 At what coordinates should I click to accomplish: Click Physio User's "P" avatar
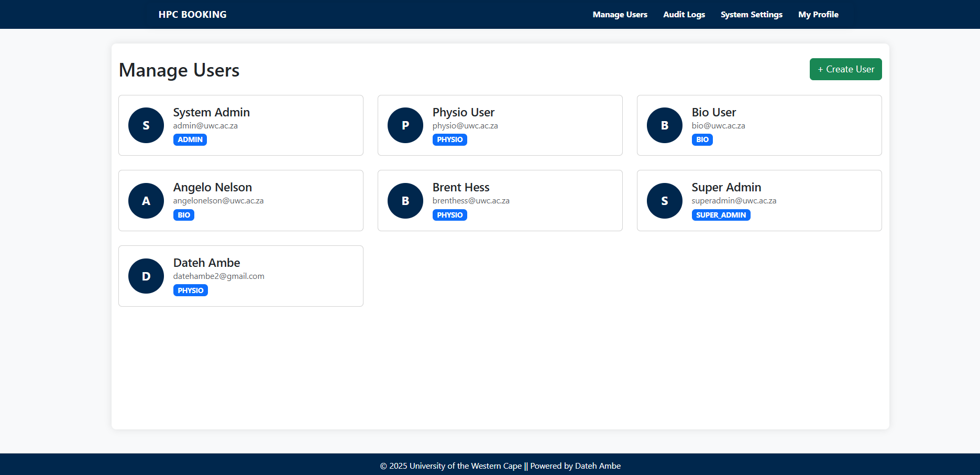pos(405,125)
